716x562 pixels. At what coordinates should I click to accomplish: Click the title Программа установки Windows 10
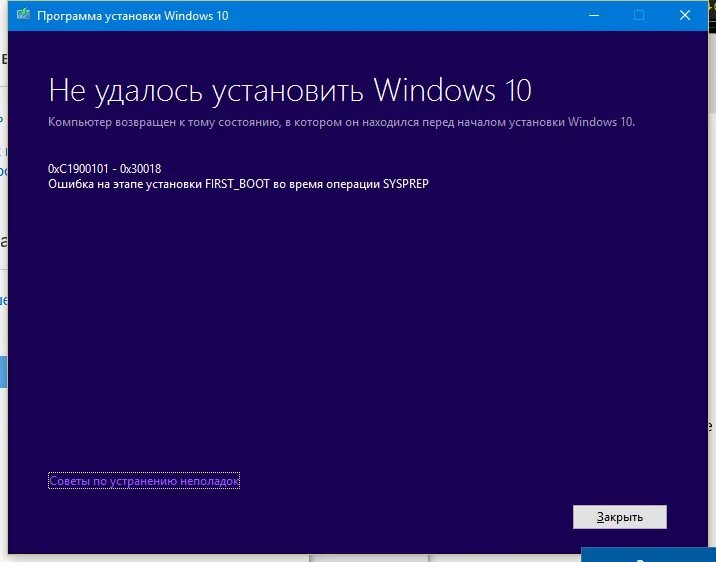132,16
